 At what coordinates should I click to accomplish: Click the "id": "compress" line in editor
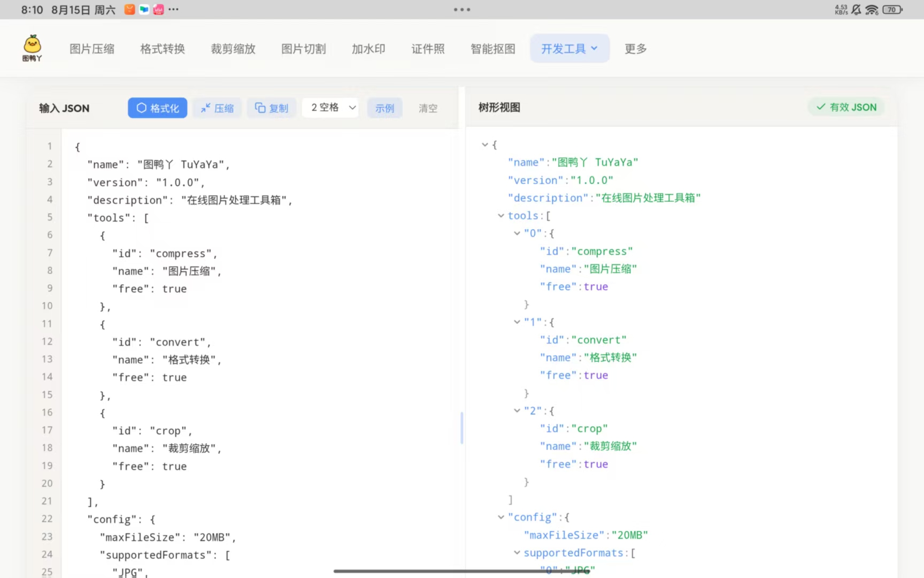tap(165, 253)
